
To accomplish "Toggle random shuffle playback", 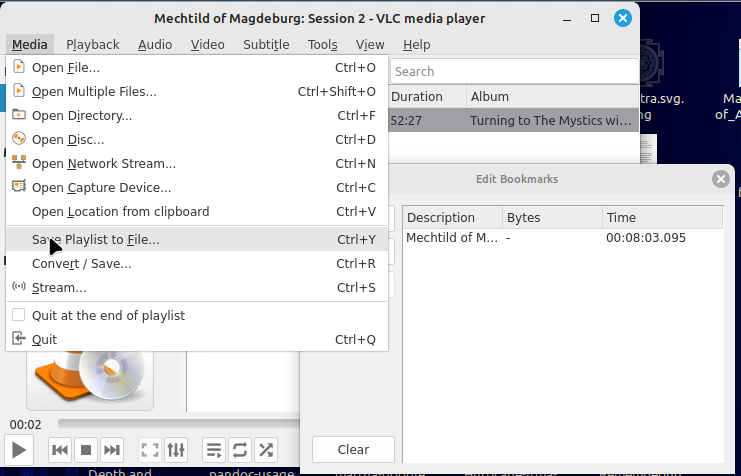I will click(x=266, y=450).
